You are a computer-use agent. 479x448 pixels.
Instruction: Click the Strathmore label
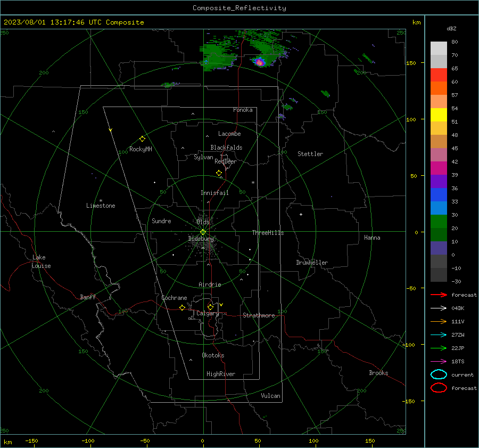[259, 315]
